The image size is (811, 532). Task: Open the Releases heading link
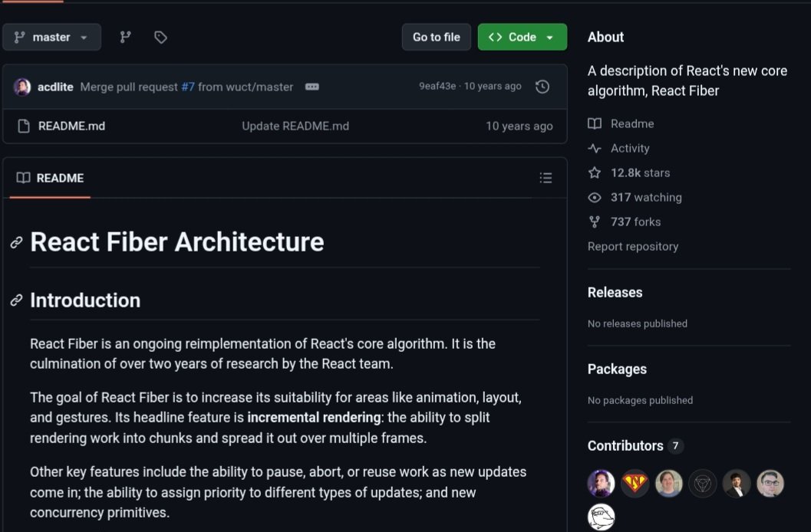click(x=615, y=292)
